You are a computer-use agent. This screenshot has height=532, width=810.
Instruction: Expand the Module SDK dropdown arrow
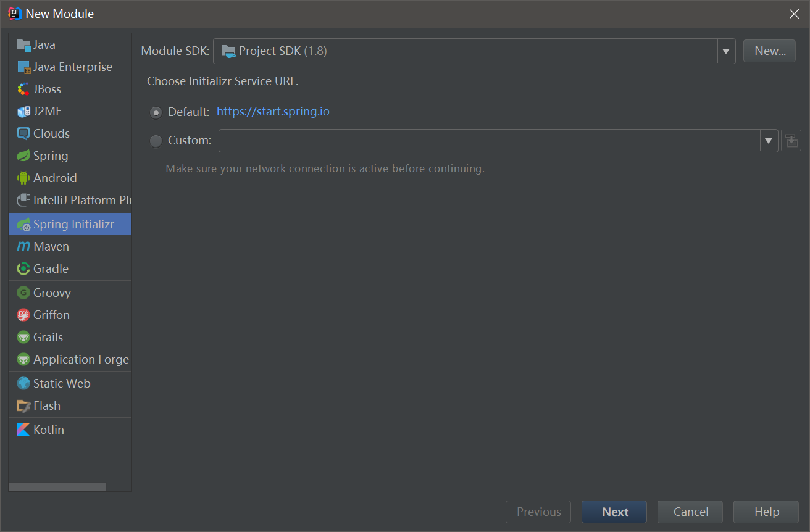click(x=726, y=51)
